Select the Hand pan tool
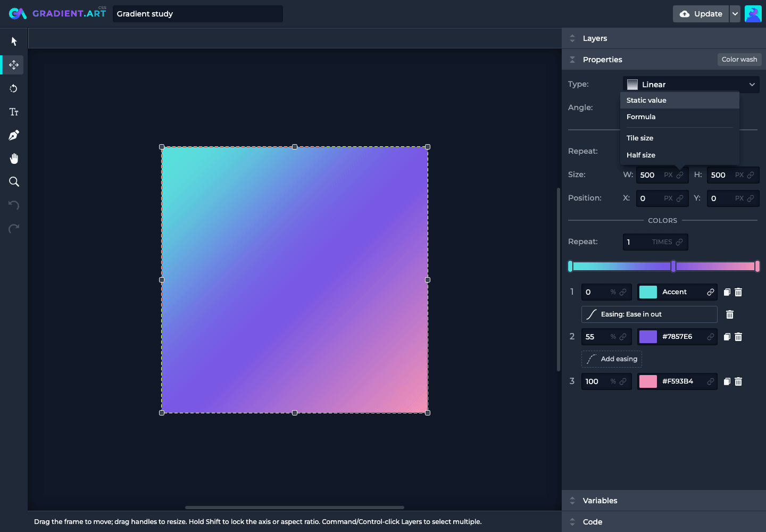 click(14, 159)
